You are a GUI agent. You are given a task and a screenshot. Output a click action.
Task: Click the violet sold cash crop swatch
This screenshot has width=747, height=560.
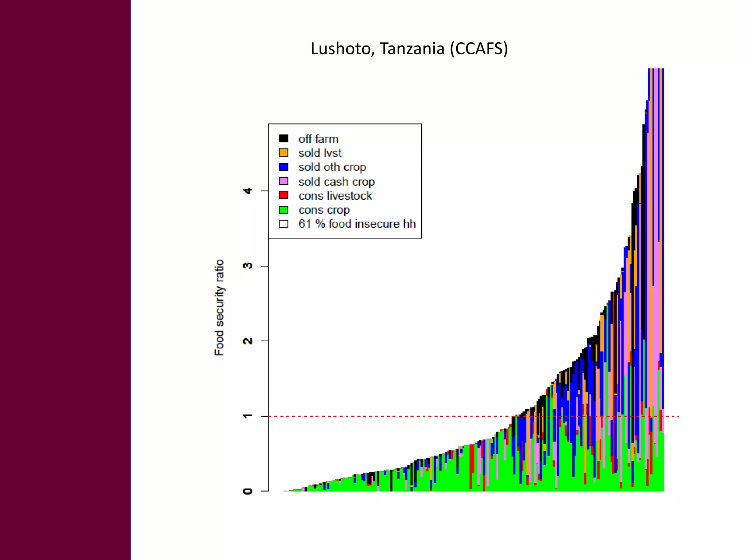point(283,181)
